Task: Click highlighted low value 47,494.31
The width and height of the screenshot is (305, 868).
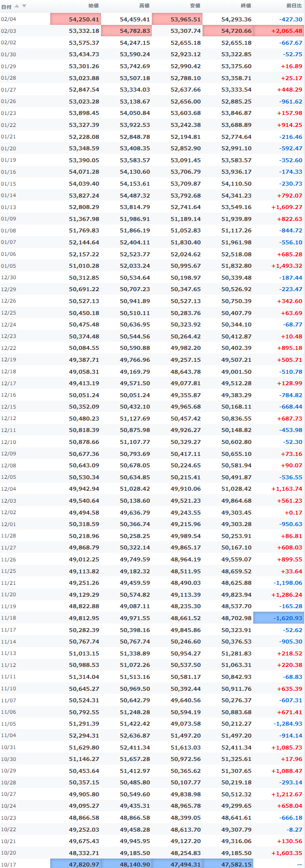Action: (177, 864)
